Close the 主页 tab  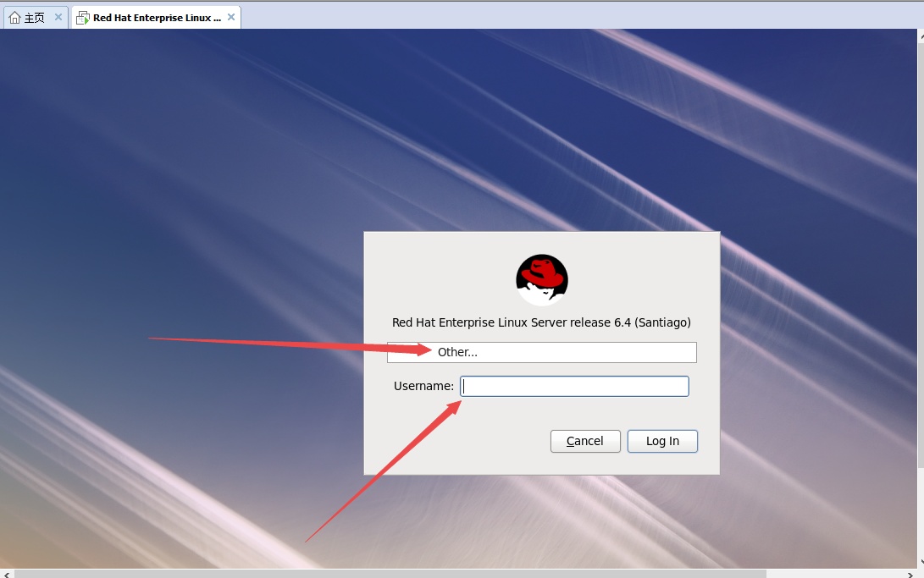(58, 17)
